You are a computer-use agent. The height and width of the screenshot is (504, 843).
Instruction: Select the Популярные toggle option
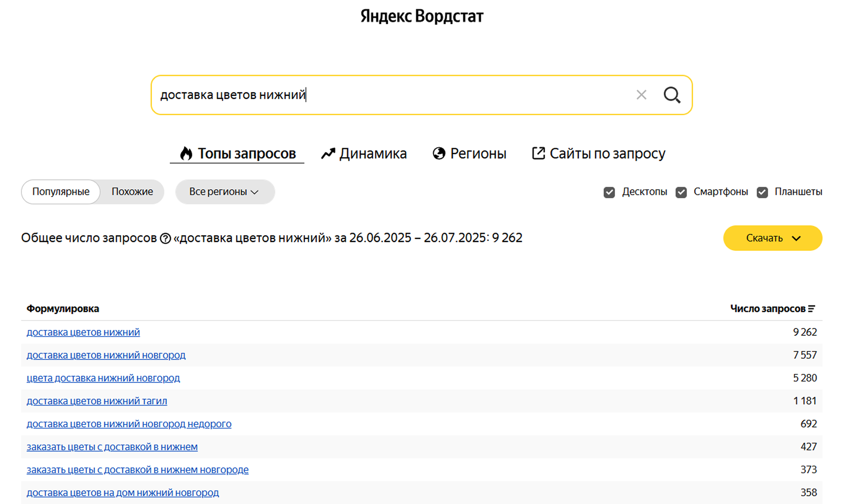pos(61,192)
